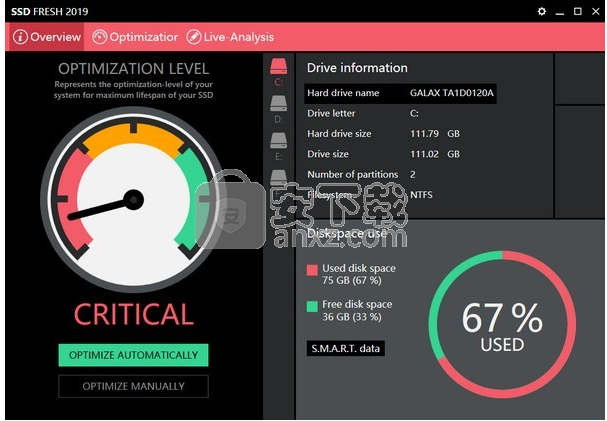
Task: Open S.M.A.R.T. data
Action: point(346,349)
